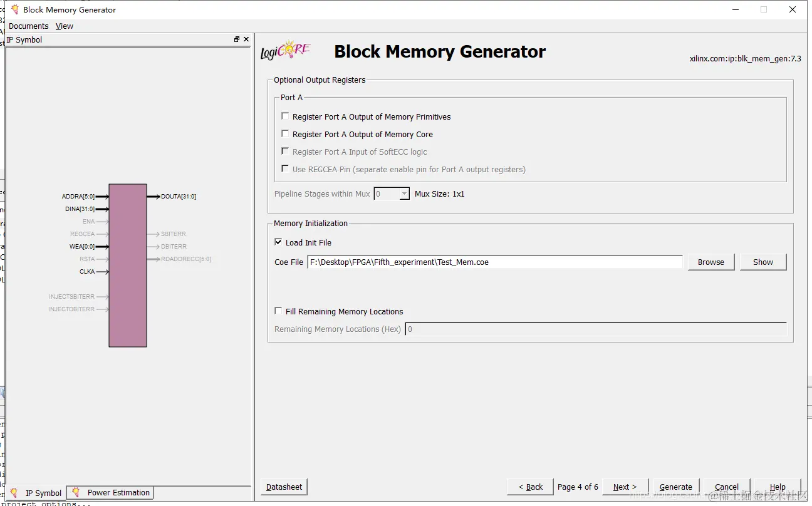The image size is (812, 506).
Task: Open Help for the generator
Action: (778, 487)
